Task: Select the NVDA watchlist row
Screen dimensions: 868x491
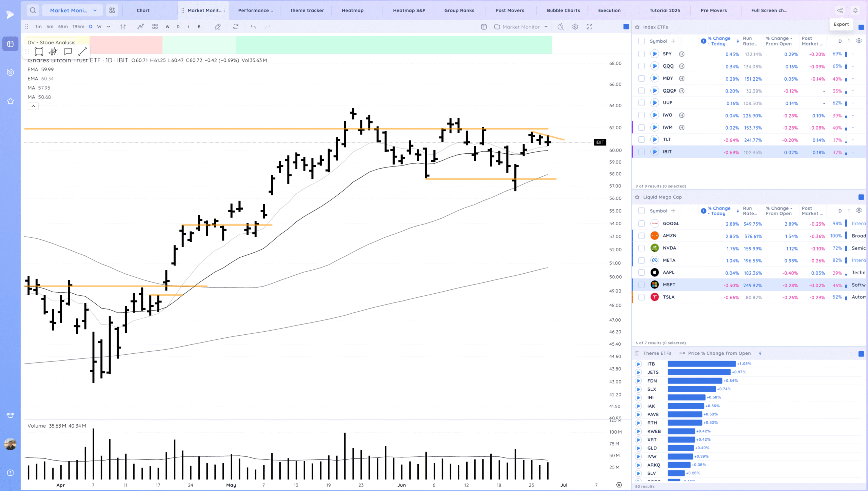Action: [669, 248]
